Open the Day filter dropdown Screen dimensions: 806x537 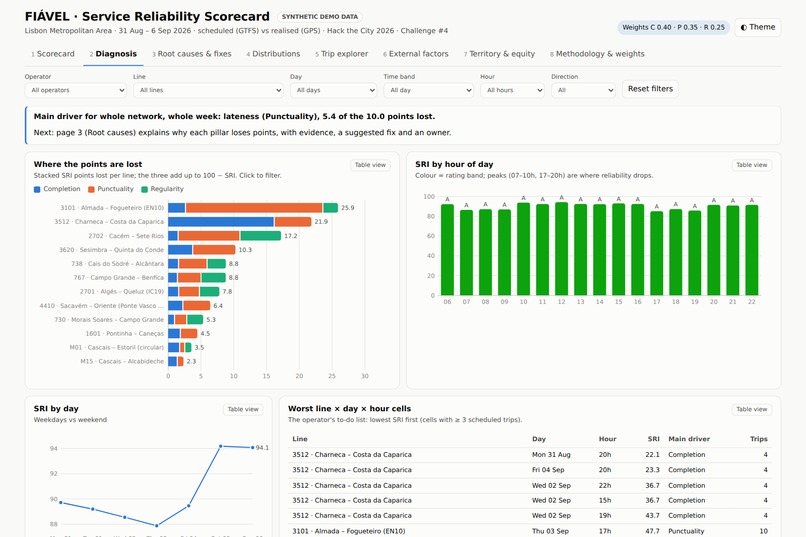[x=333, y=90]
